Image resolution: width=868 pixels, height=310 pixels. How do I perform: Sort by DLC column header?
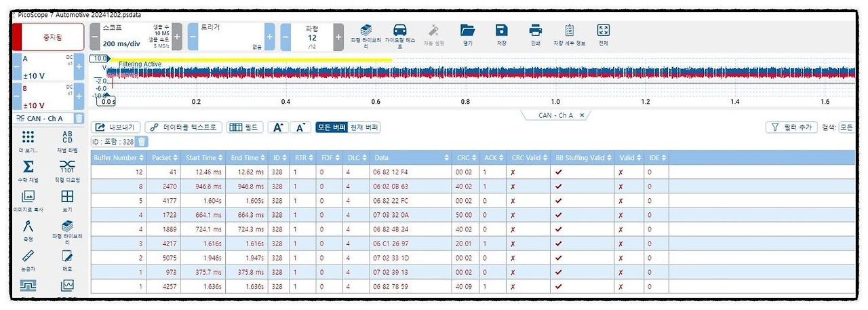pos(356,157)
